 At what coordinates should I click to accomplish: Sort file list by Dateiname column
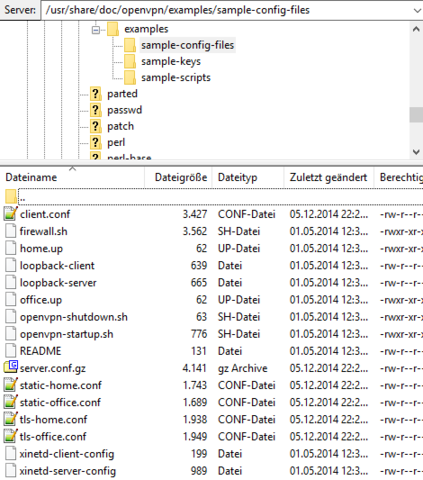point(31,177)
